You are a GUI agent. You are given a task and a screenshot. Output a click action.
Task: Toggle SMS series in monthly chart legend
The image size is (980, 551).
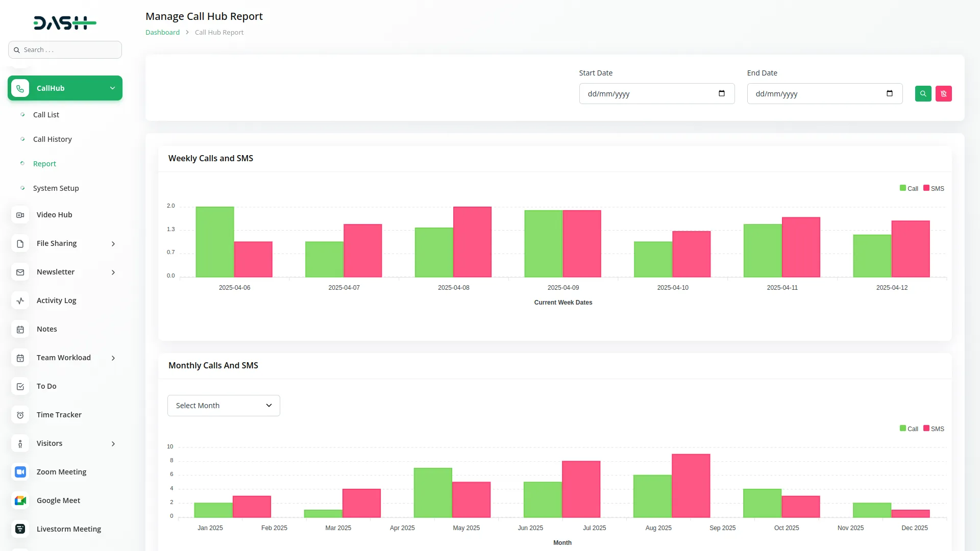[934, 429]
